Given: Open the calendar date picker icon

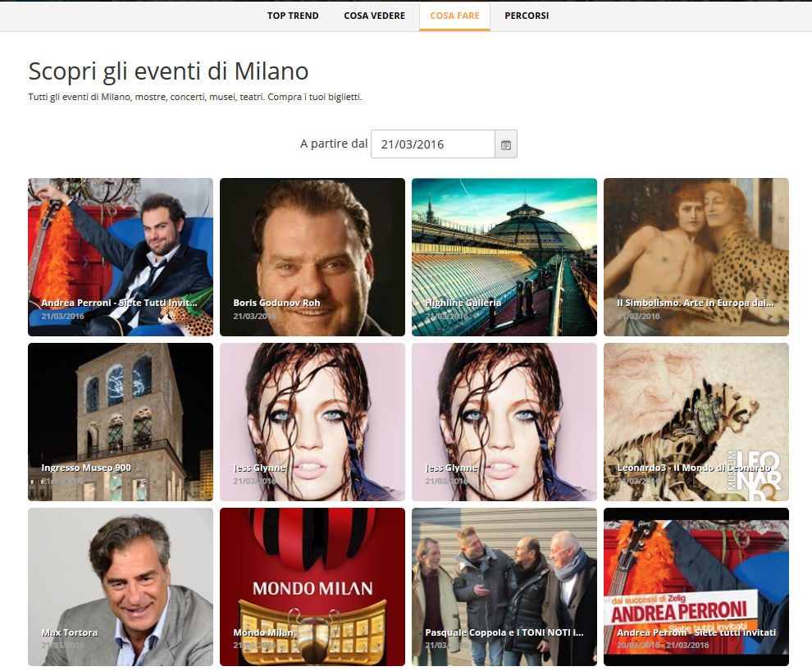Looking at the screenshot, I should [x=506, y=144].
